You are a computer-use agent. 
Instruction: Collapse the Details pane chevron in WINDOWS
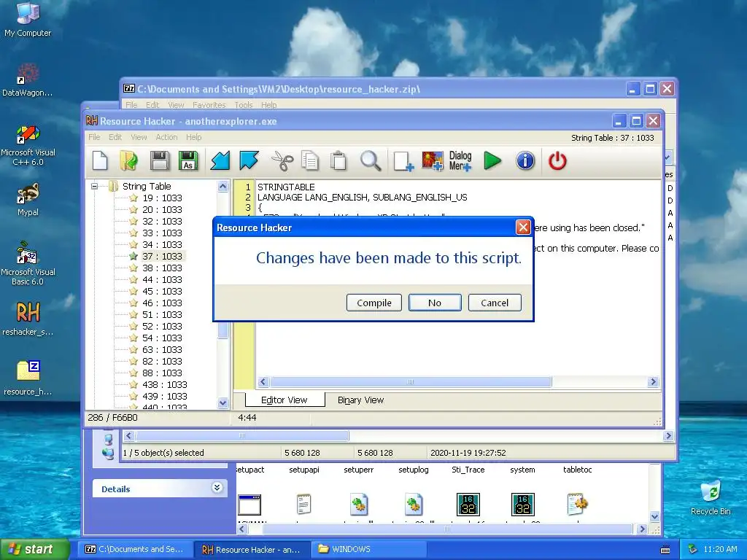coord(217,488)
